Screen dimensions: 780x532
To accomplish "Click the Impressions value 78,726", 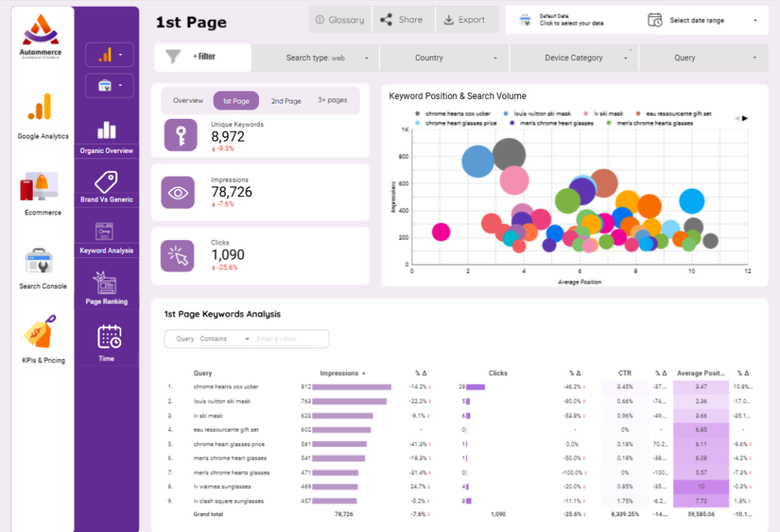I will 232,192.
